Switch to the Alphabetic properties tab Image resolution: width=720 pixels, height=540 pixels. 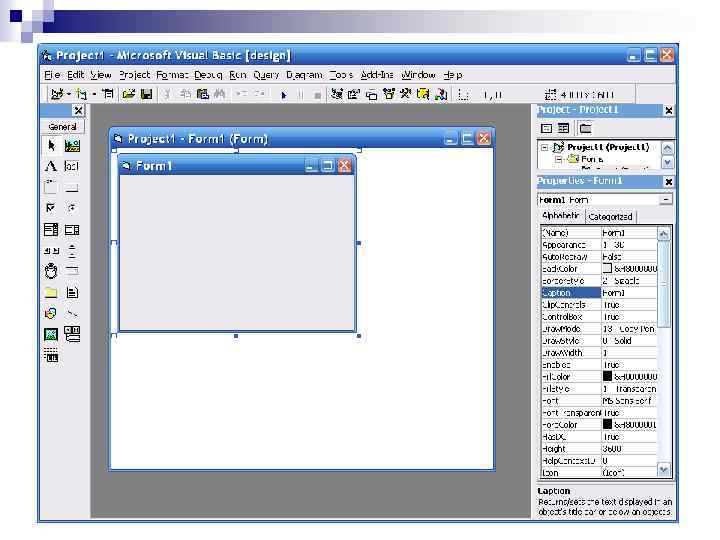561,215
